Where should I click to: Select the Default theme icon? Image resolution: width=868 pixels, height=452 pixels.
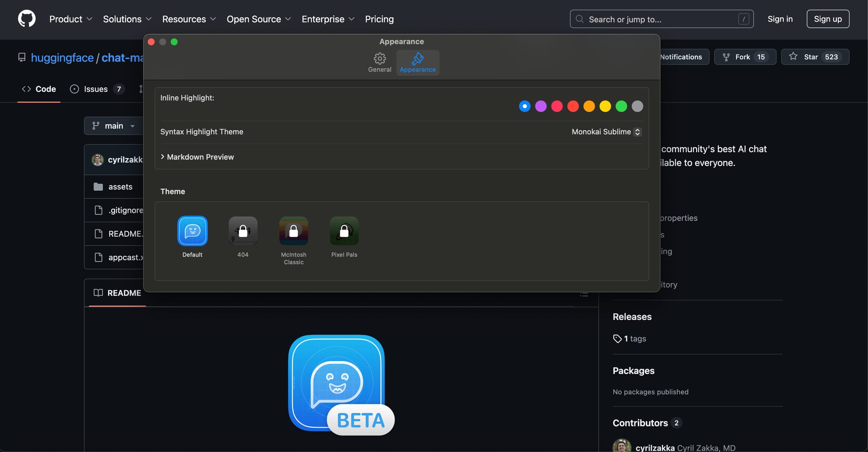193,231
